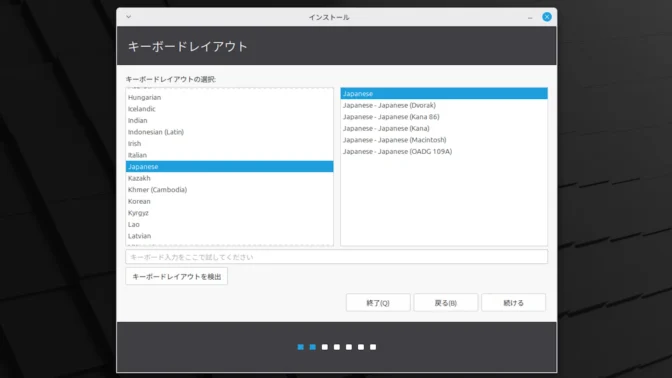Select Japanese (OADG 109A) variant

click(444, 151)
